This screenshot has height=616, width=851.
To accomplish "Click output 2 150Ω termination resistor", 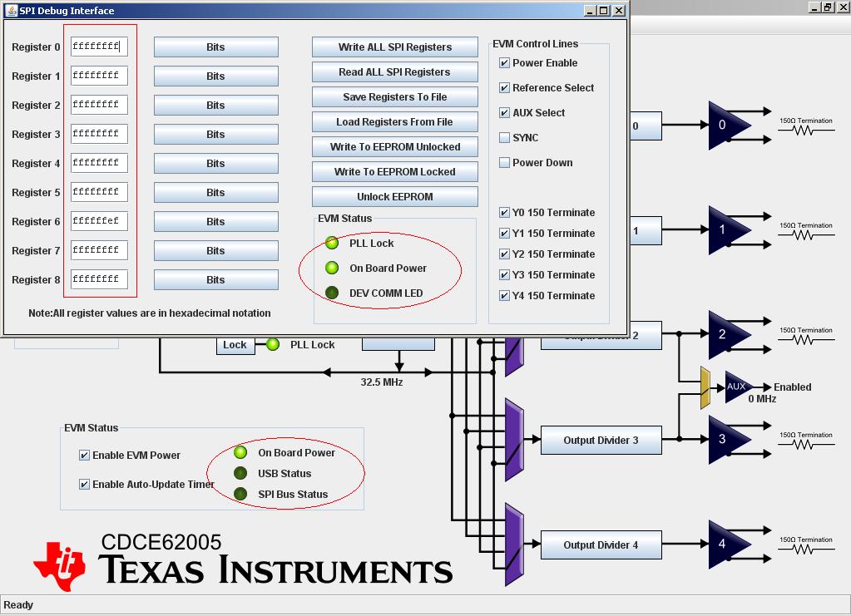I will pos(806,339).
